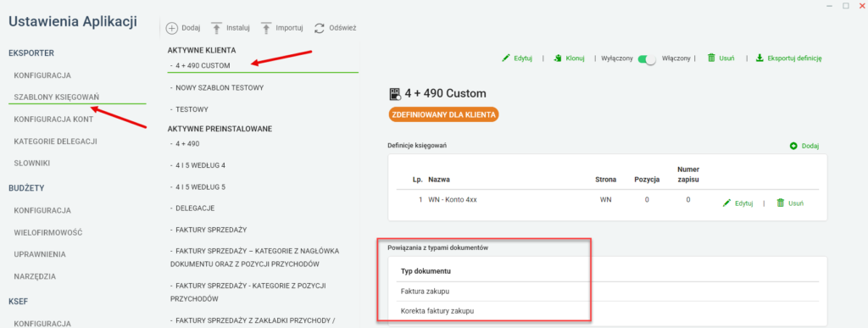Open Narzędzia section

click(35, 276)
